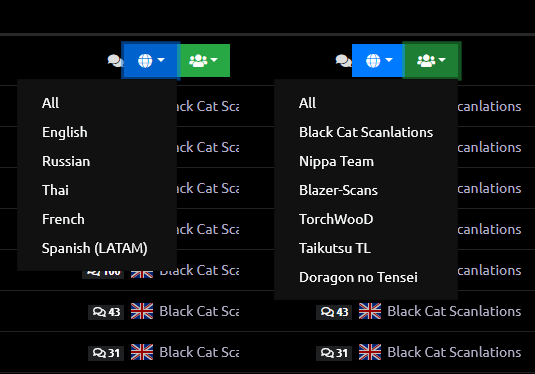Click the globe language button on right panel

(x=378, y=60)
